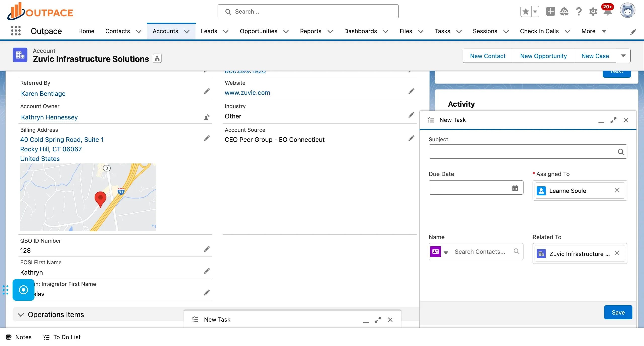Open the Karen Bentlage link
Screen dimensions: 644x346
[x=43, y=93]
